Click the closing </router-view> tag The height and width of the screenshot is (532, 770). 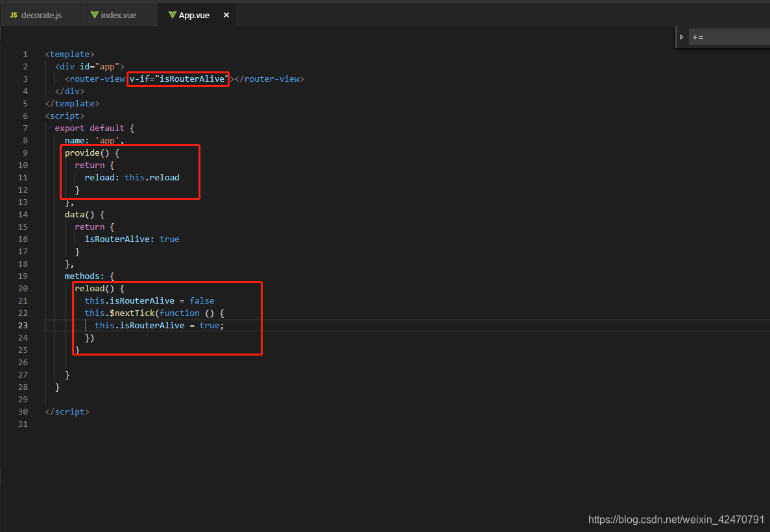pyautogui.click(x=269, y=79)
